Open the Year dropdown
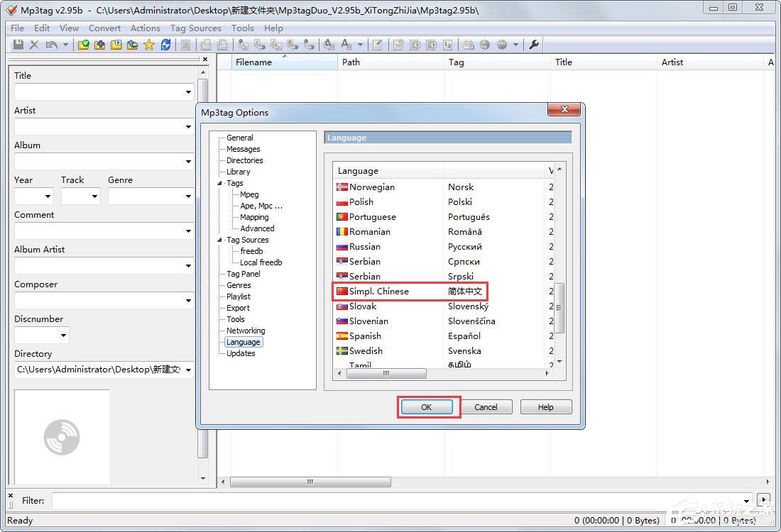This screenshot has width=781, height=532. point(48,196)
